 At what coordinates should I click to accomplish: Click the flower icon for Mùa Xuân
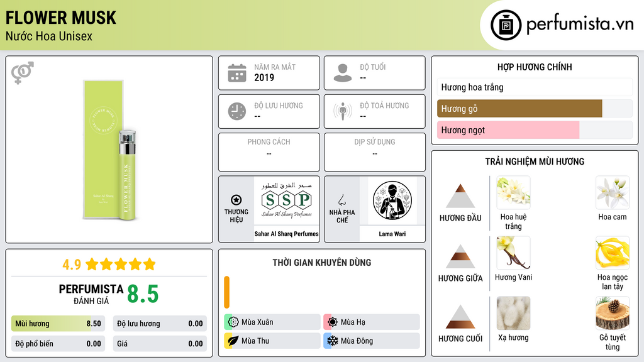pos(233,322)
